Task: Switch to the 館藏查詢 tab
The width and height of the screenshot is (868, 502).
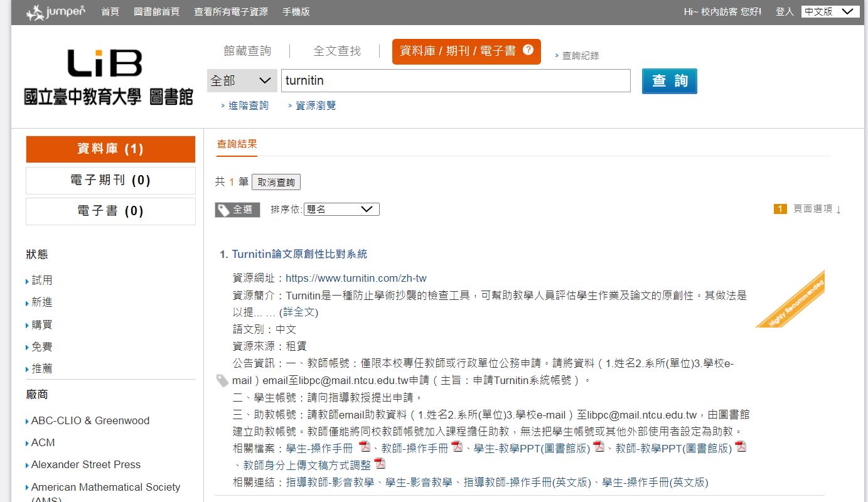Action: click(247, 51)
